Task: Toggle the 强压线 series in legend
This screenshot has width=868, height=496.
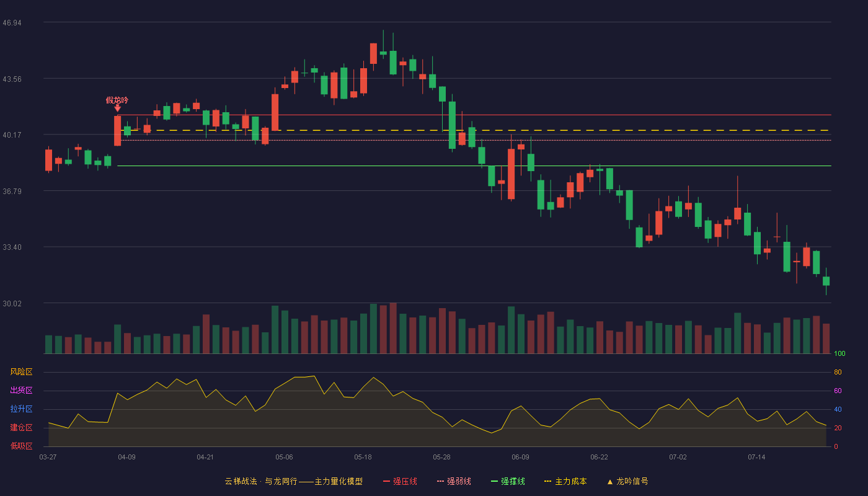Action: (x=400, y=481)
